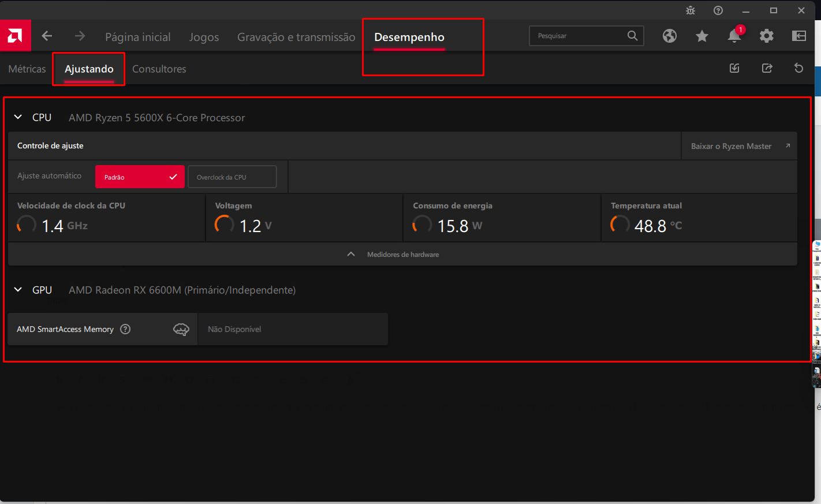The image size is (821, 504).
Task: Open the Página inicial tab
Action: pos(138,37)
